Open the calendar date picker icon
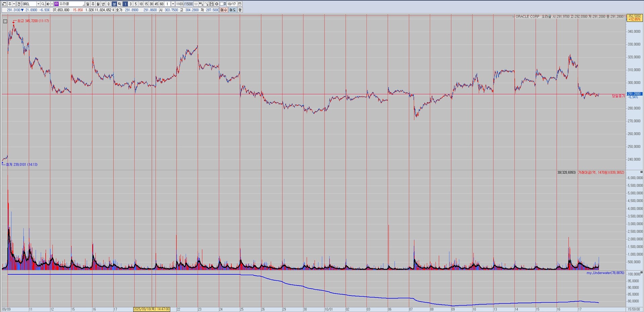 (240, 4)
